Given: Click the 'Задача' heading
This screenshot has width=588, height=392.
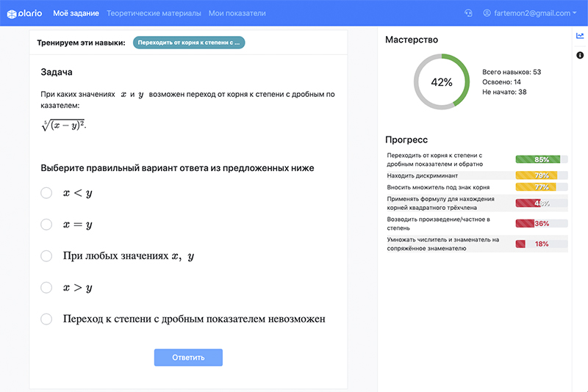Looking at the screenshot, I should coord(57,72).
